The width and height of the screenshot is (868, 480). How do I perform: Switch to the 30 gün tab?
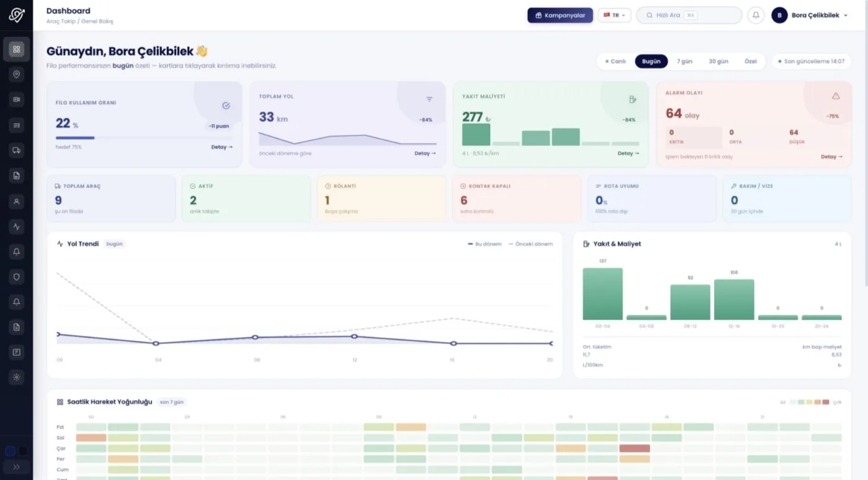point(719,61)
